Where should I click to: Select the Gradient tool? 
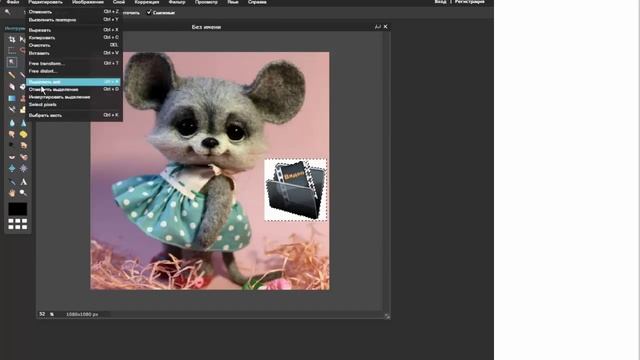[12, 98]
